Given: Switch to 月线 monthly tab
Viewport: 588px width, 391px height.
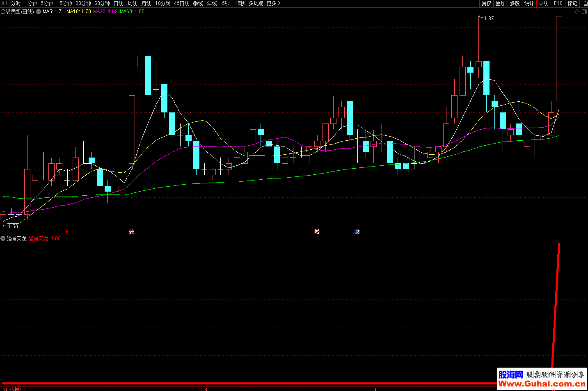Looking at the screenshot, I should 146,3.
